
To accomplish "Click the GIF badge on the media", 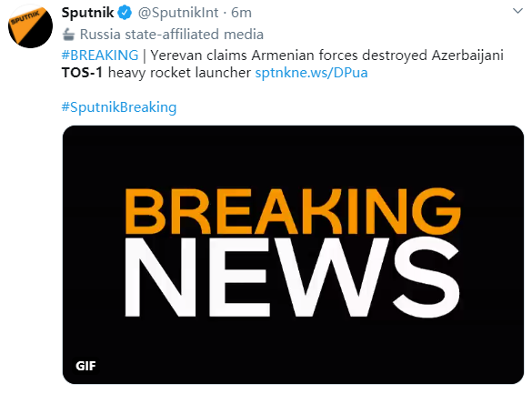I will pyautogui.click(x=85, y=366).
